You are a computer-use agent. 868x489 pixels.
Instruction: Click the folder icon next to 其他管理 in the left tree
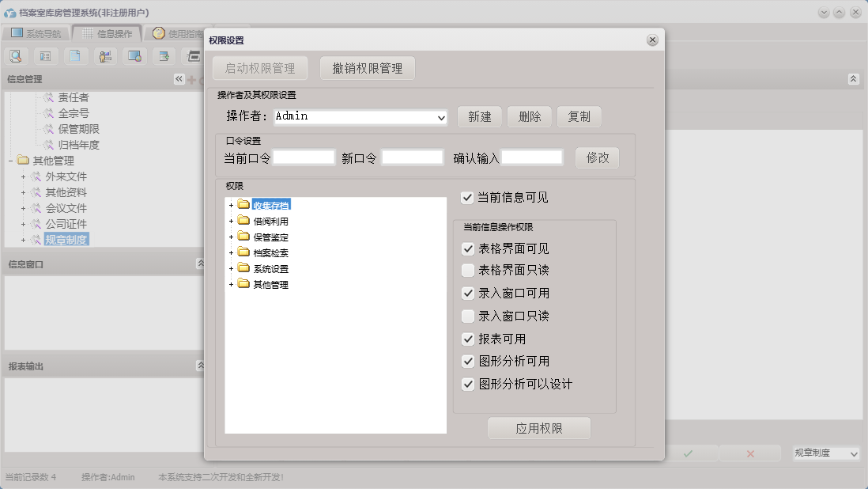click(23, 160)
